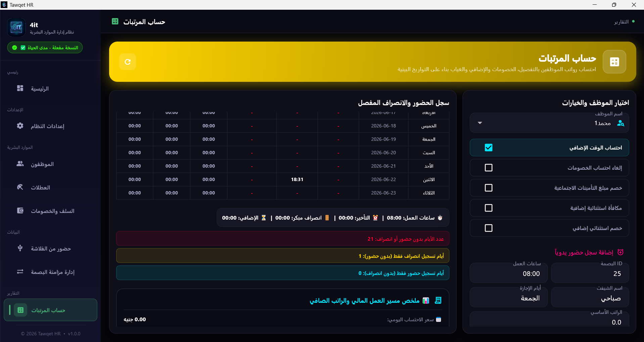Check خصم مبلغ التأمينات الاجتماعية option

(489, 188)
